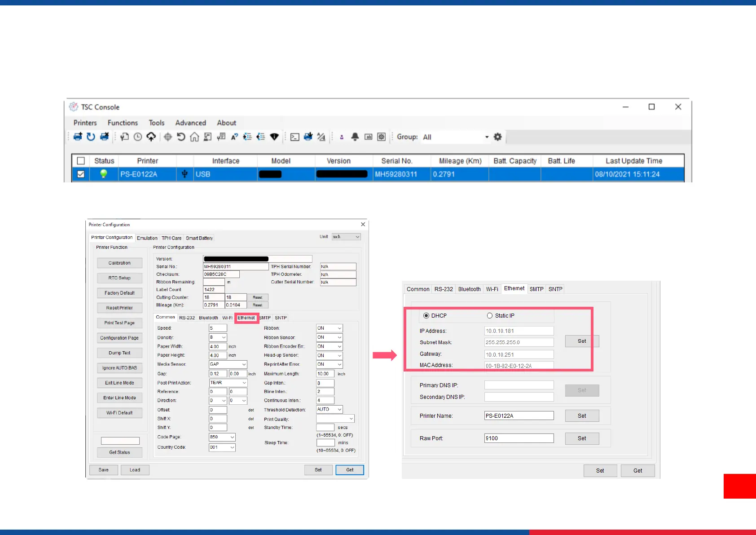Click the bell notification icon
Image resolution: width=756 pixels, height=535 pixels.
click(355, 137)
